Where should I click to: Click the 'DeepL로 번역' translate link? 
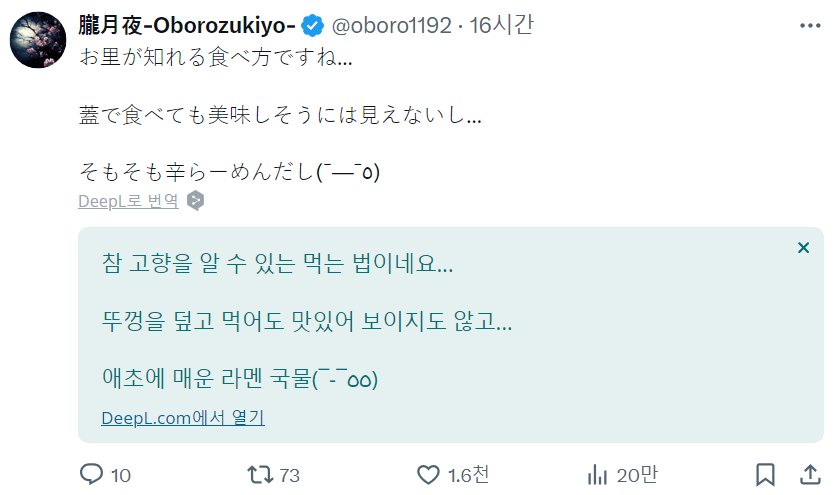tap(129, 201)
